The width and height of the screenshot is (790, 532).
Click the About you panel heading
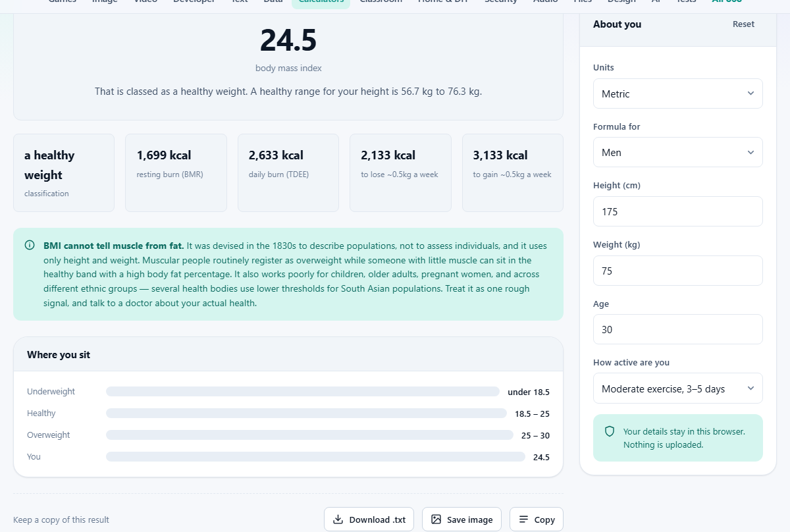(617, 24)
